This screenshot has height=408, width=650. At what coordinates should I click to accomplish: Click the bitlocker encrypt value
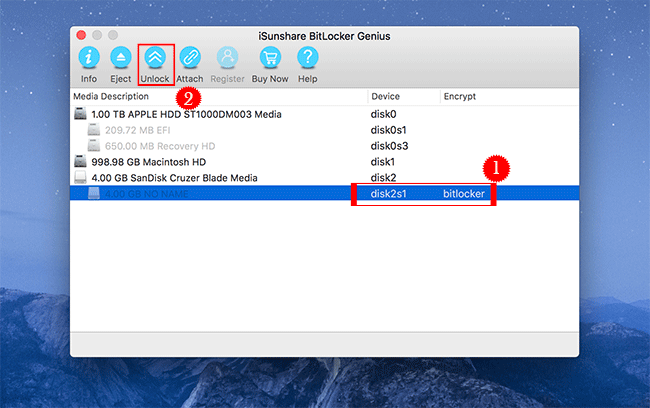tap(464, 194)
